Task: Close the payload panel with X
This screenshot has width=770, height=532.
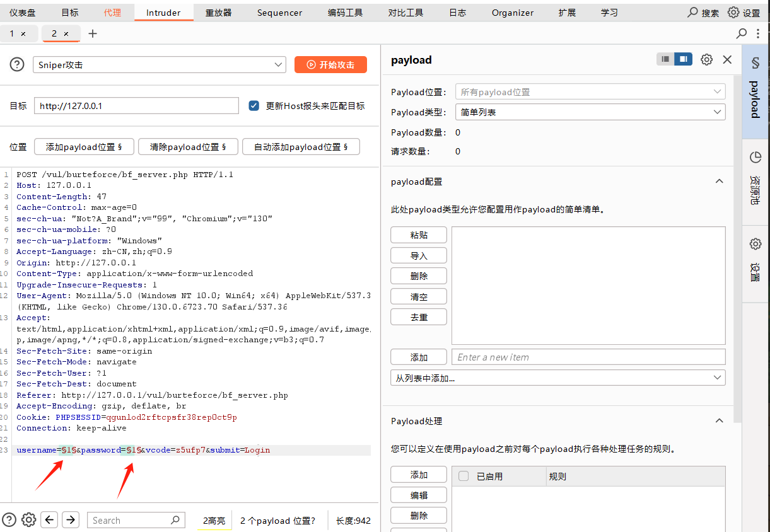Action: (x=727, y=59)
